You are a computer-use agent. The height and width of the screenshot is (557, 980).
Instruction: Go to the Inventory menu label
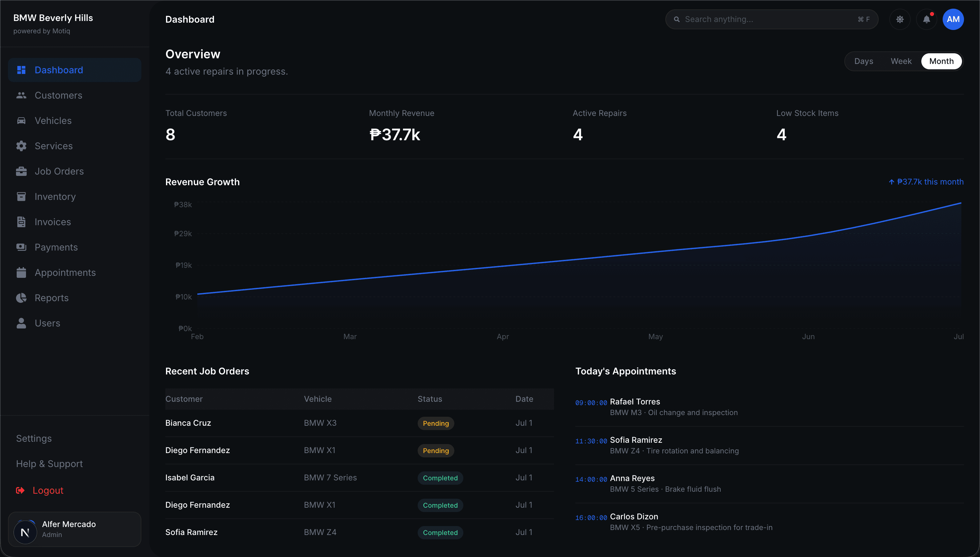point(55,196)
